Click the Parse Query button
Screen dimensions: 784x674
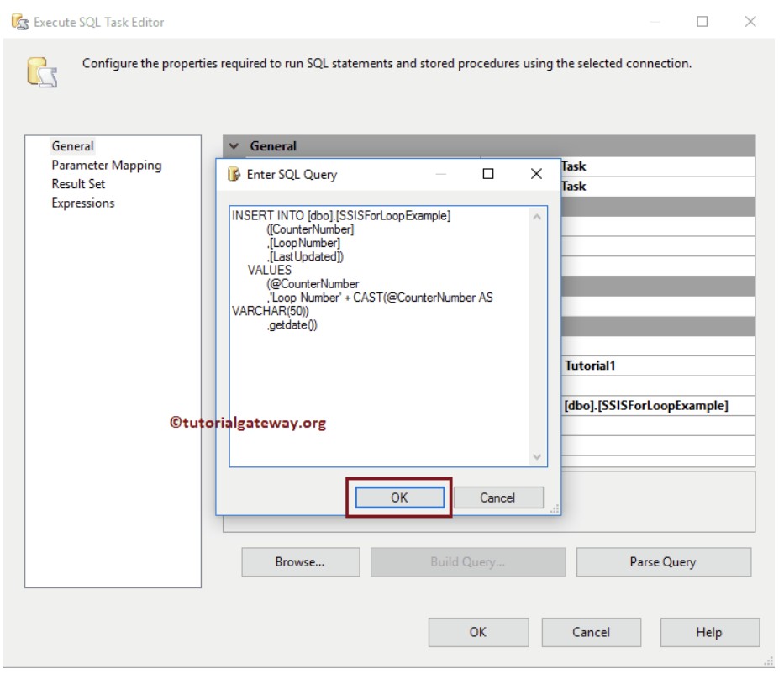[664, 562]
